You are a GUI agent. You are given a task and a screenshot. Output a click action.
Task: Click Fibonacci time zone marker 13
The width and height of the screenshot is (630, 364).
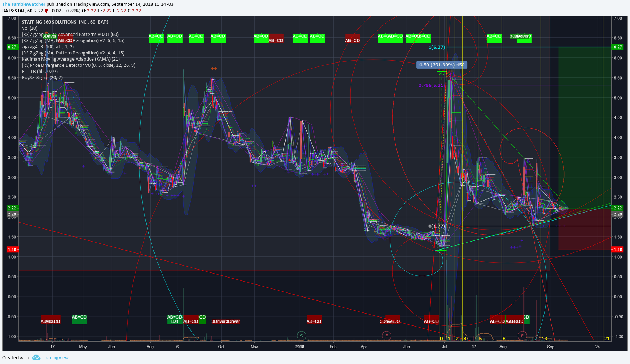[544, 339]
